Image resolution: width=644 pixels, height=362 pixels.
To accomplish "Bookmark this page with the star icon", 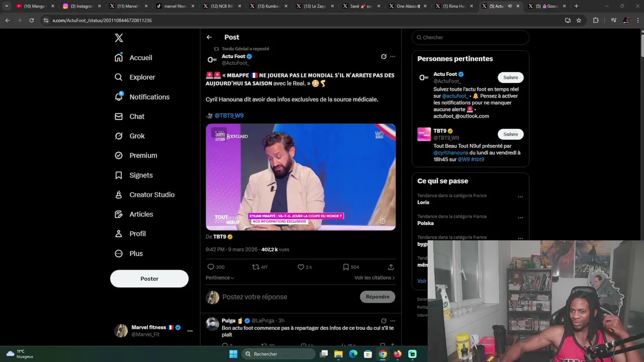I will tap(579, 21).
